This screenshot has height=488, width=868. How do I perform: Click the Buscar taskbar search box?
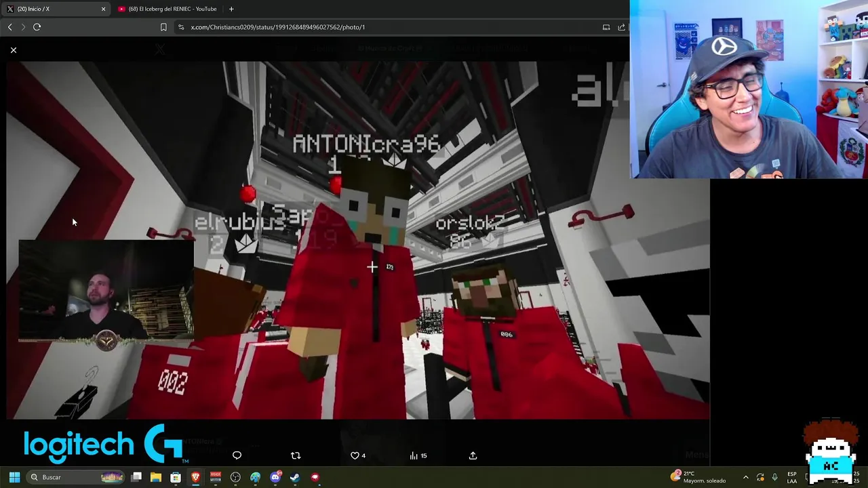point(76,477)
